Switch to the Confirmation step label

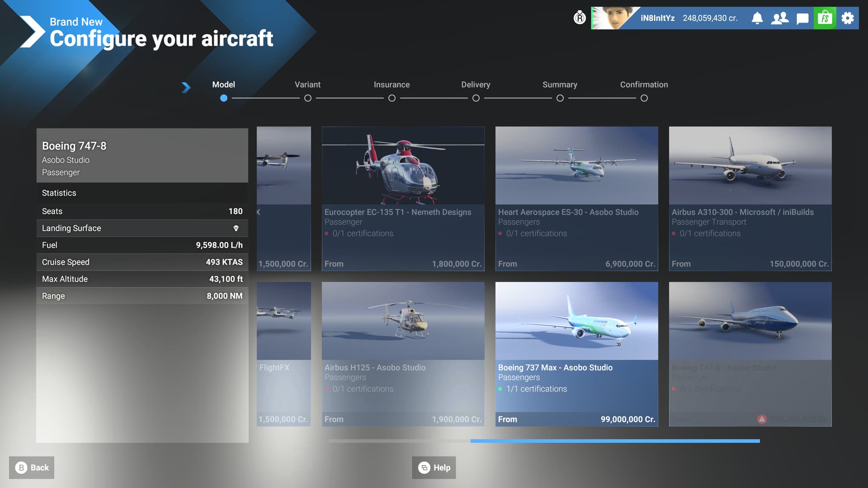coord(644,84)
